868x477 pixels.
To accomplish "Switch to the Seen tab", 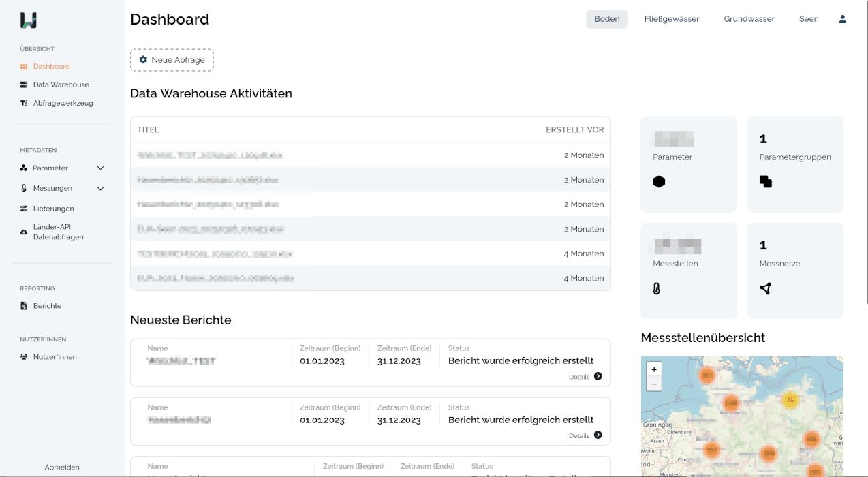I will (x=809, y=19).
